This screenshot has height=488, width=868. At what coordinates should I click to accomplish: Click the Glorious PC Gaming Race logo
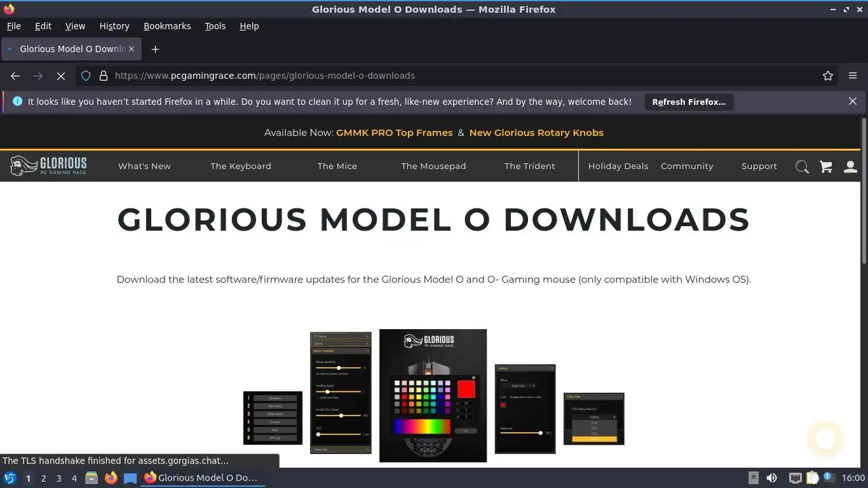click(x=48, y=166)
